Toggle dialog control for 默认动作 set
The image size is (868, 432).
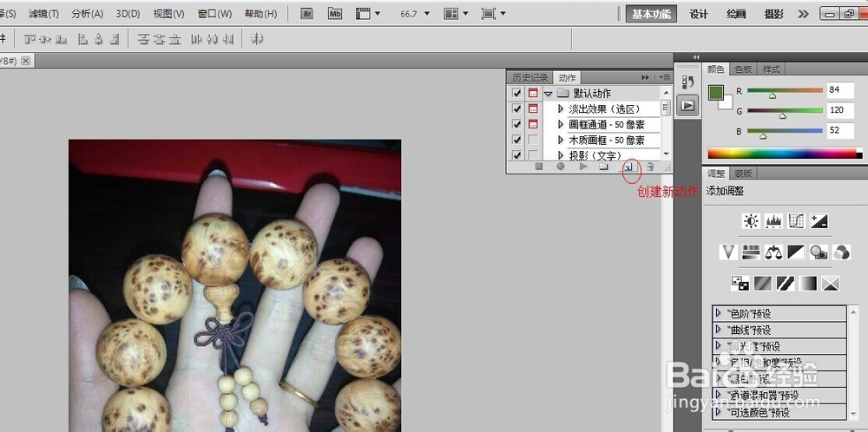pos(533,93)
